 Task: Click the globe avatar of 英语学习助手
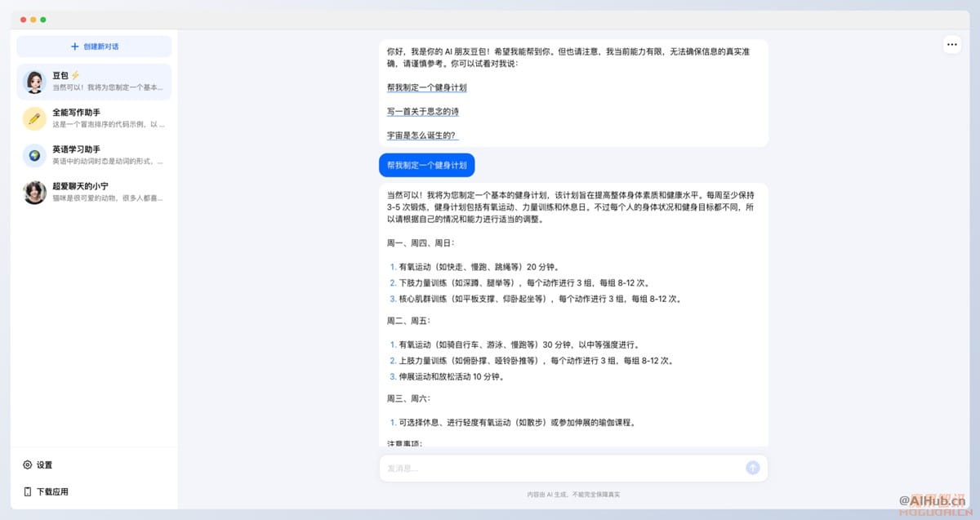click(x=34, y=155)
